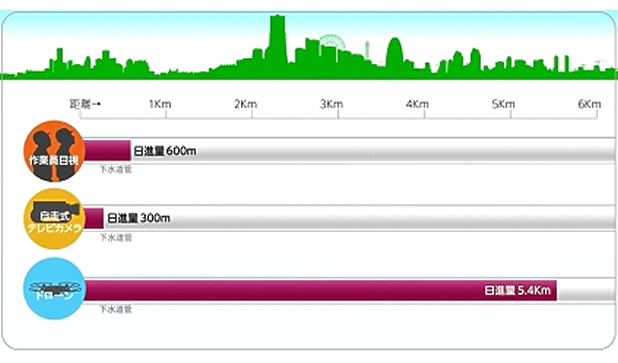Click the 距離 arrow label on the scale

pyautogui.click(x=86, y=104)
